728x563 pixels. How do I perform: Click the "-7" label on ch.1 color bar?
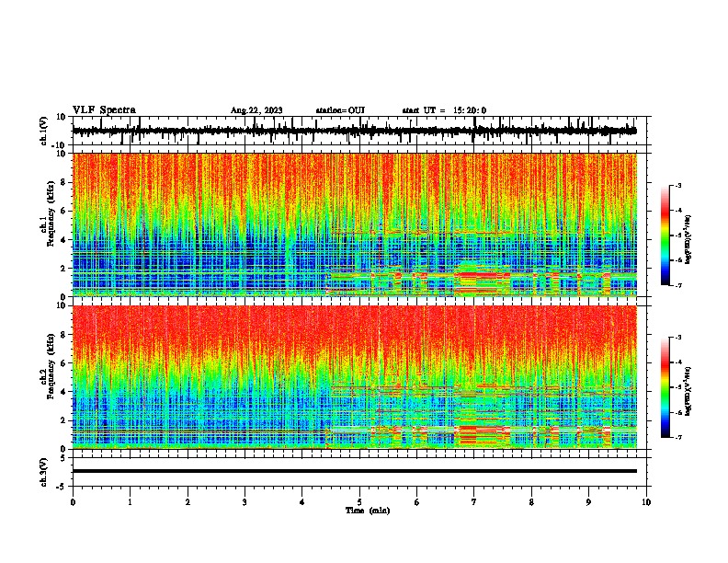coord(677,285)
